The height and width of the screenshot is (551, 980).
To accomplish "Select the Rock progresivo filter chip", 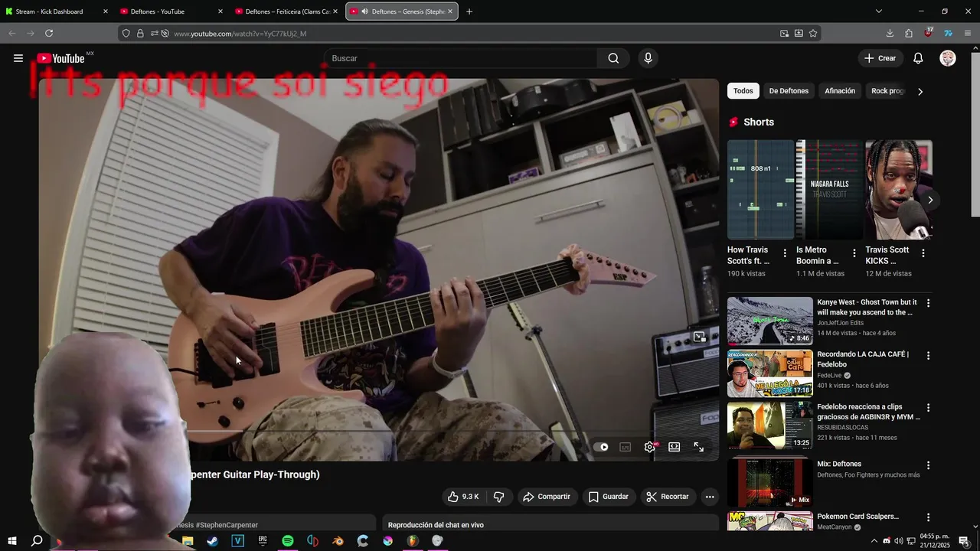I will click(x=887, y=91).
